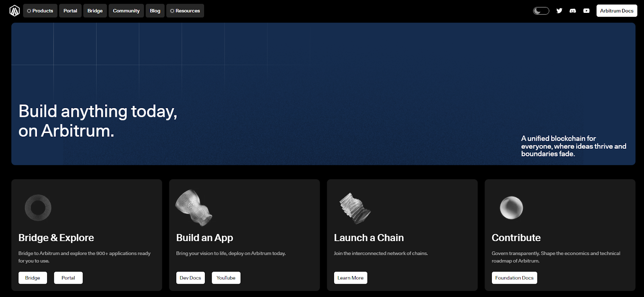The height and width of the screenshot is (297, 644).
Task: Expand the Products dropdown menu
Action: coord(40,11)
